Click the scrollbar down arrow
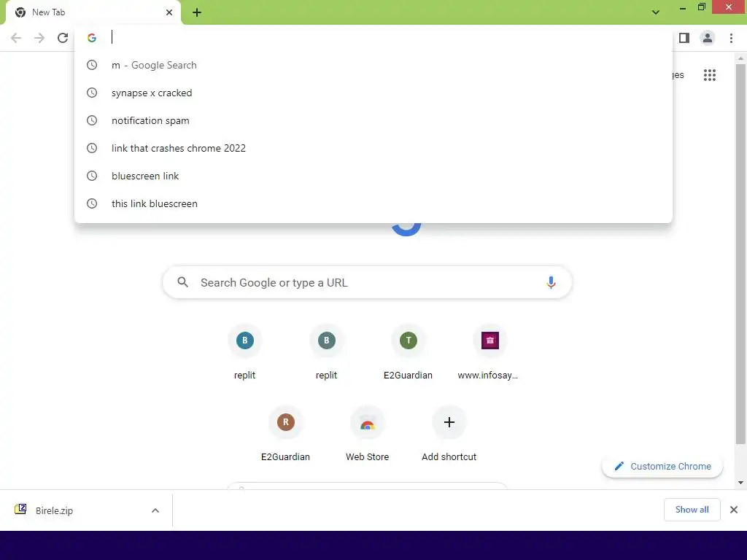747x560 pixels. click(x=740, y=483)
